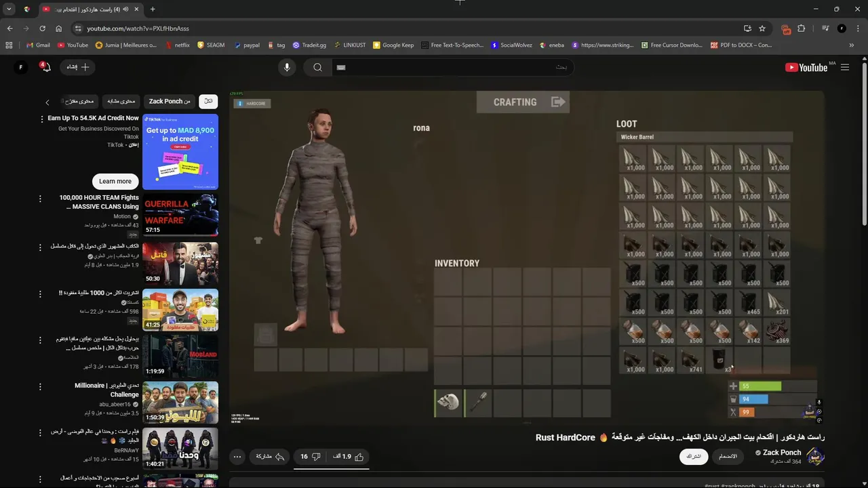Screen dimensions: 868x488
Task: Go back with browser back arrow
Action: click(9, 28)
